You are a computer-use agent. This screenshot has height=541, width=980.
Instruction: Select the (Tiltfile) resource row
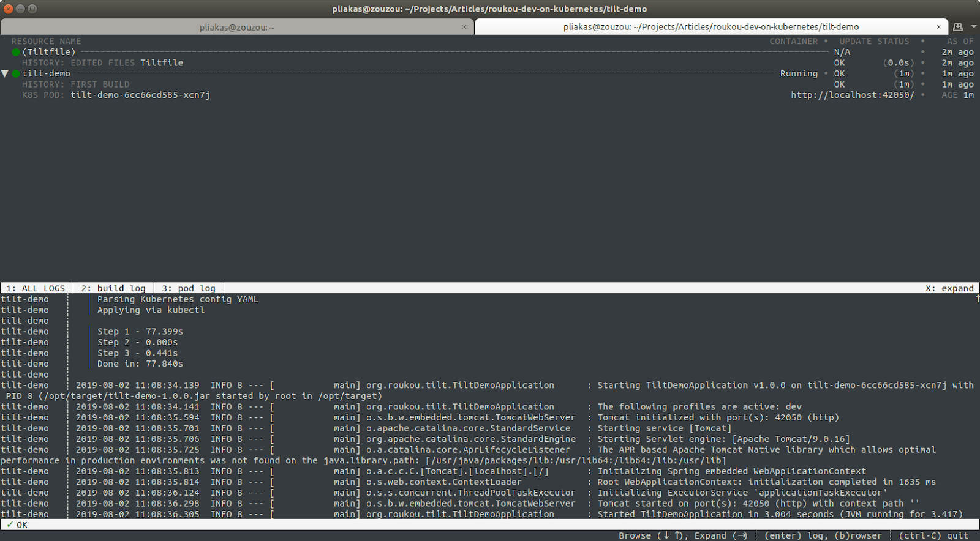click(x=49, y=52)
